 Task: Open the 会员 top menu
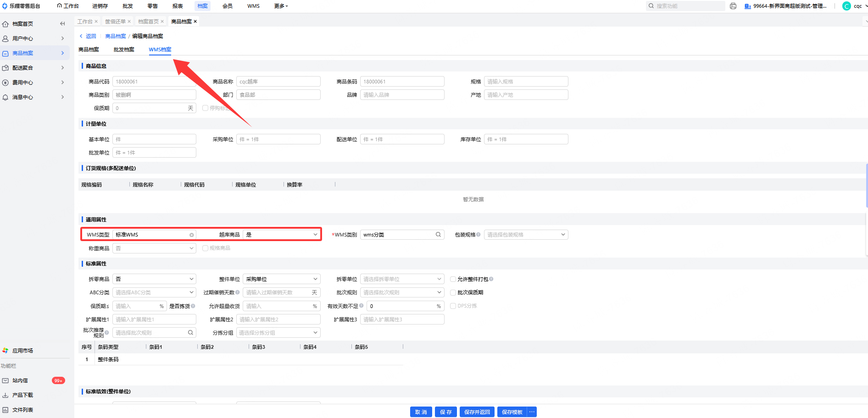click(228, 6)
